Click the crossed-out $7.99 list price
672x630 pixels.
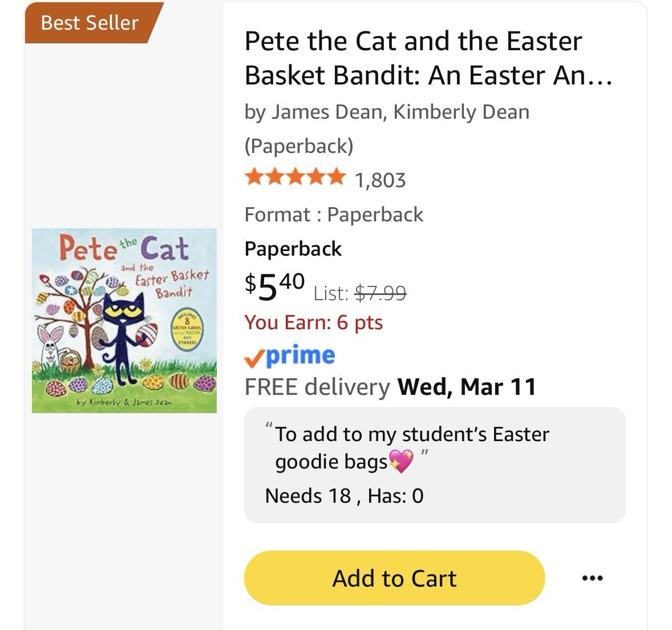click(380, 293)
